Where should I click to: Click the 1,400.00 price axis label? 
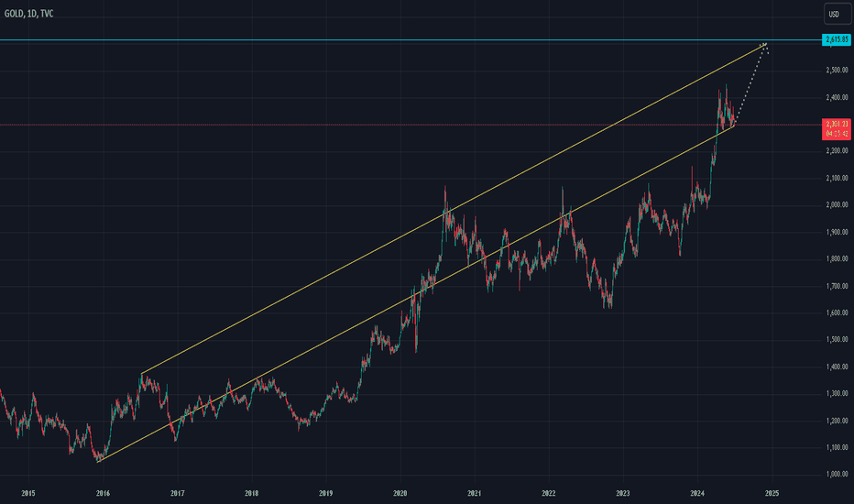coord(838,367)
